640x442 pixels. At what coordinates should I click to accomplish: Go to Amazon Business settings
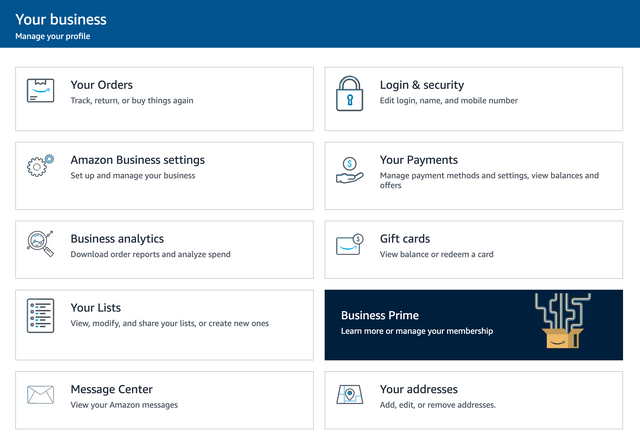(137, 160)
